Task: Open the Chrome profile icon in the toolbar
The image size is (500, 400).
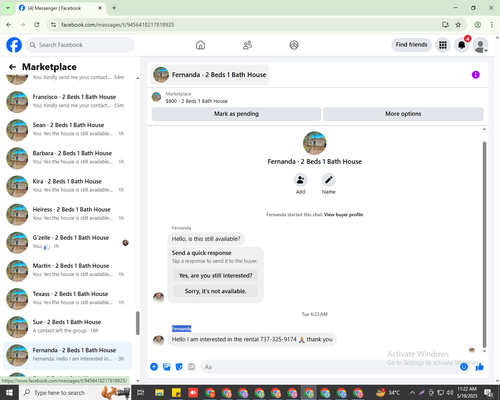Action: click(478, 25)
